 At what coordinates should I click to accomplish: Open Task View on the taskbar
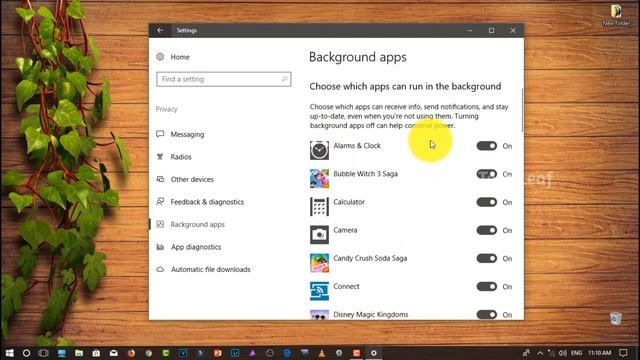click(43, 353)
